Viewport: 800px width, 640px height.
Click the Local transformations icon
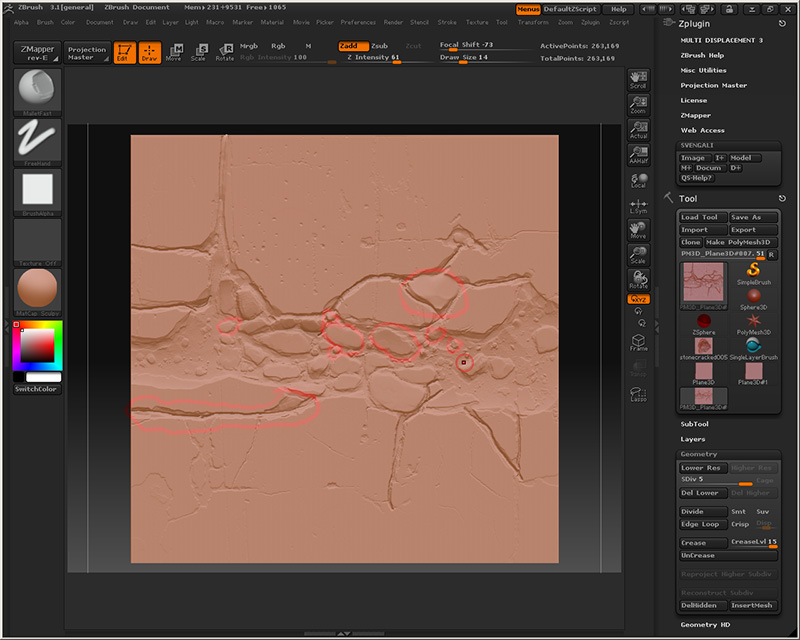(638, 181)
